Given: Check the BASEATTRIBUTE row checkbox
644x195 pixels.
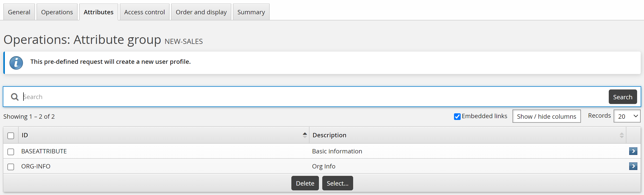Looking at the screenshot, I should coord(11,152).
